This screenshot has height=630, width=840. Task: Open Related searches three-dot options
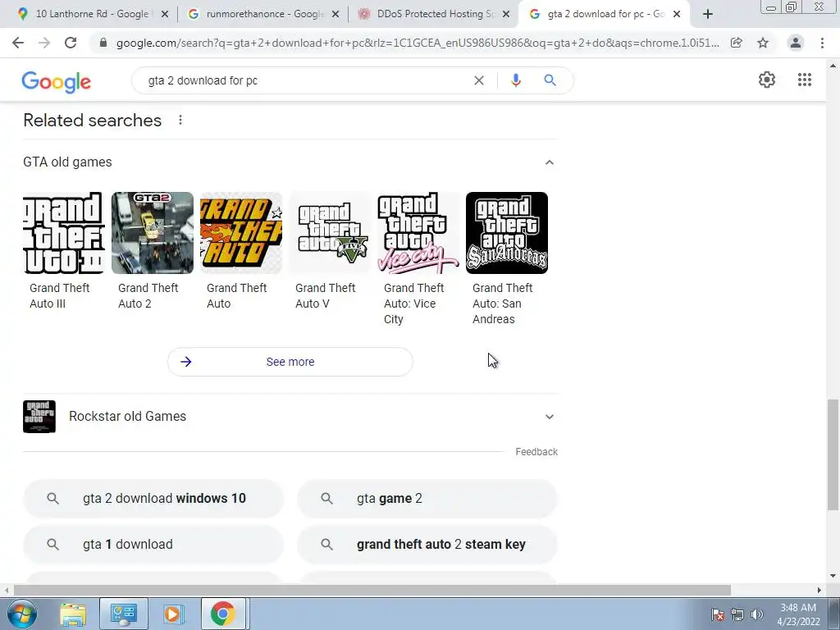point(180,120)
